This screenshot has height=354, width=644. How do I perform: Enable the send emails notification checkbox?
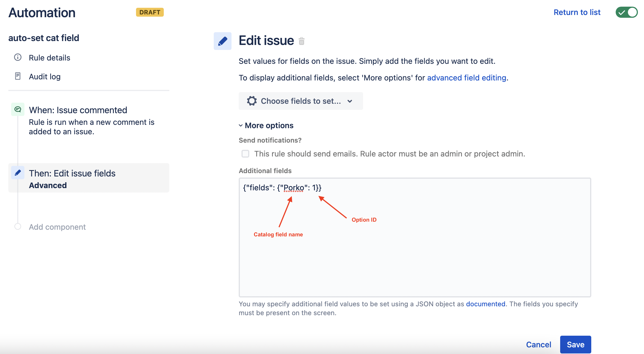[245, 154]
